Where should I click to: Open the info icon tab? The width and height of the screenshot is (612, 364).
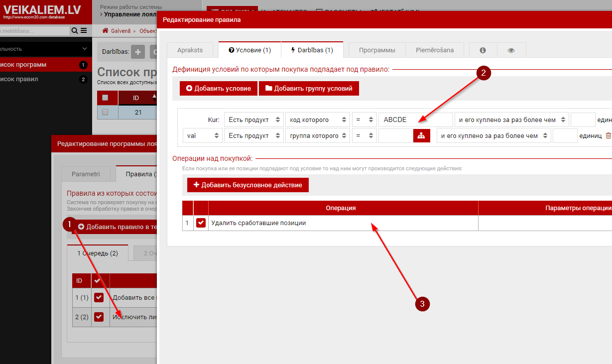483,50
